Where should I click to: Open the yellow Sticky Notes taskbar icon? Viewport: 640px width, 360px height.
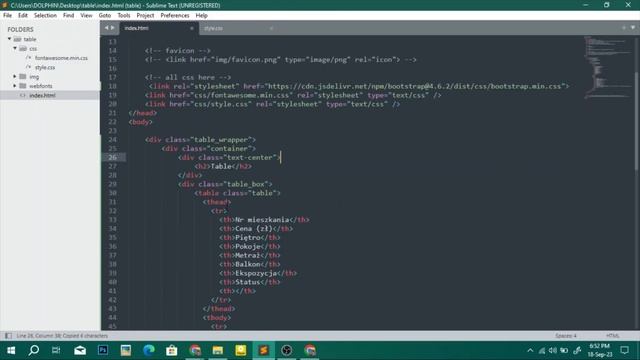tap(240, 350)
